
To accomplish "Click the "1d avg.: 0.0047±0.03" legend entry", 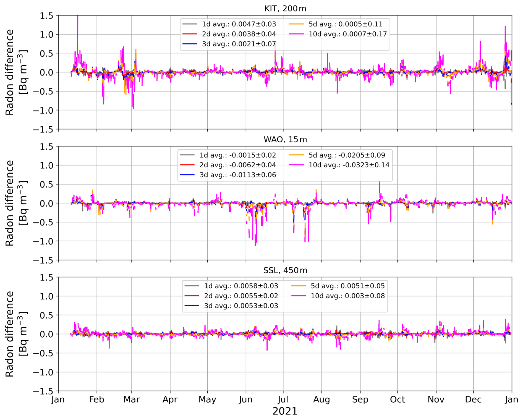I will pyautogui.click(x=239, y=24).
